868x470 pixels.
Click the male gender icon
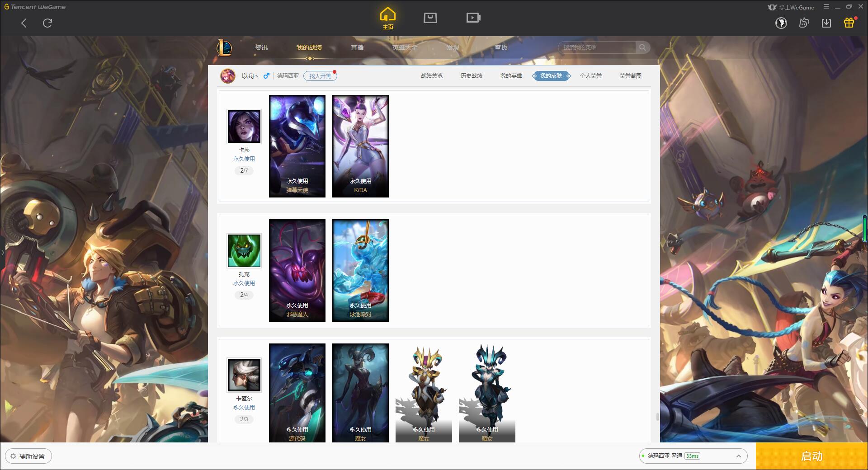click(266, 76)
